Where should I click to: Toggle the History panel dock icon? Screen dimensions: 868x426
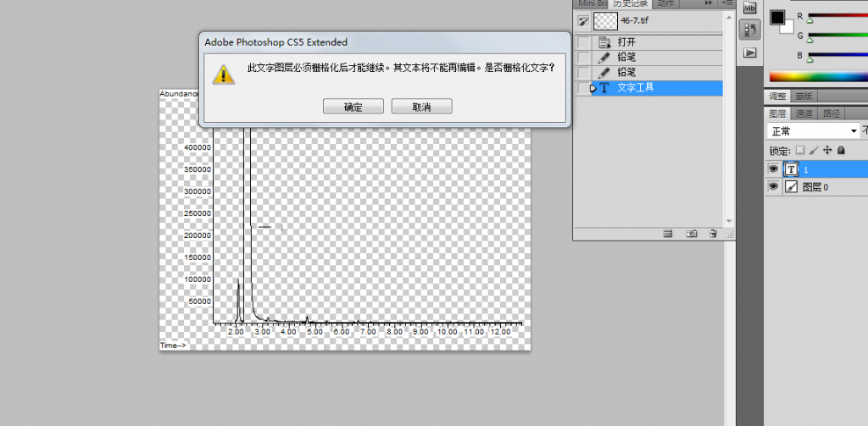click(x=749, y=30)
